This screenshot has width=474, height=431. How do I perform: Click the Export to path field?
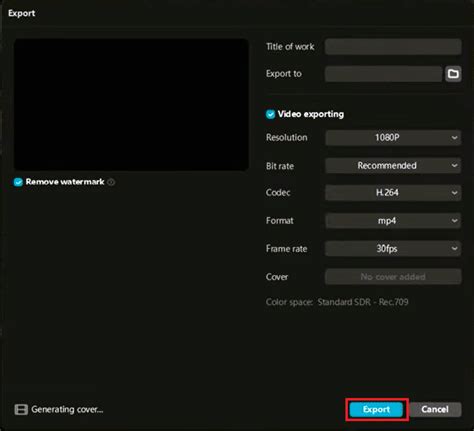pyautogui.click(x=384, y=74)
